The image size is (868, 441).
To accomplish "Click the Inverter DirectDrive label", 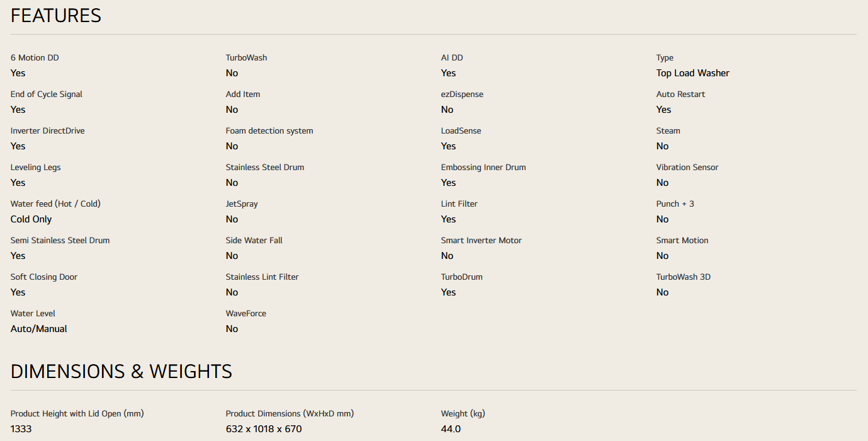I will (x=48, y=131).
